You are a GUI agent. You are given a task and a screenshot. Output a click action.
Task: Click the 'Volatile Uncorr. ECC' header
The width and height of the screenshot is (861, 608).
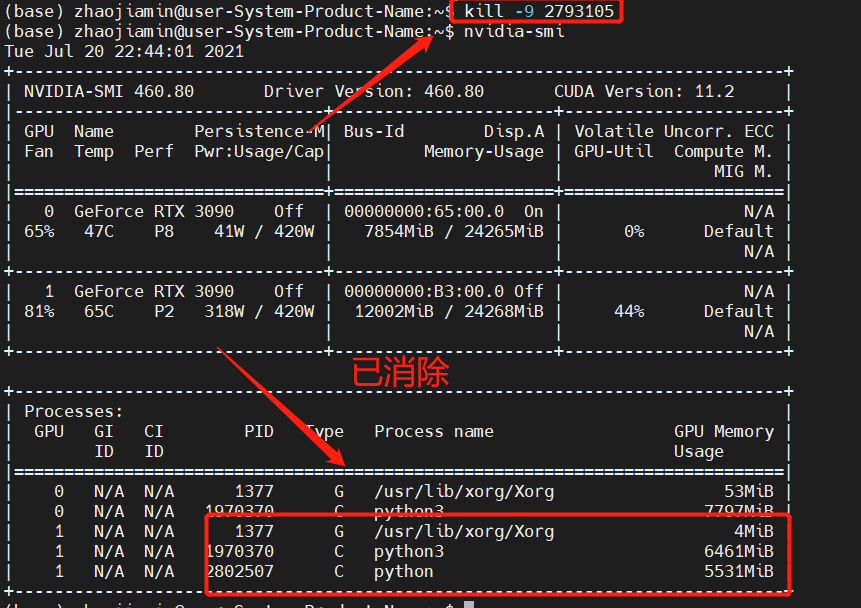[674, 131]
